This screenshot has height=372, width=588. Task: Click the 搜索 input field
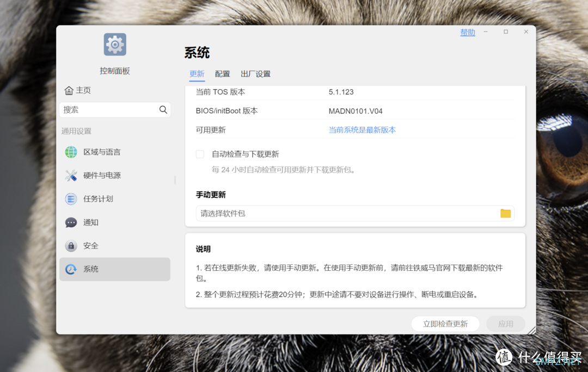tap(109, 110)
